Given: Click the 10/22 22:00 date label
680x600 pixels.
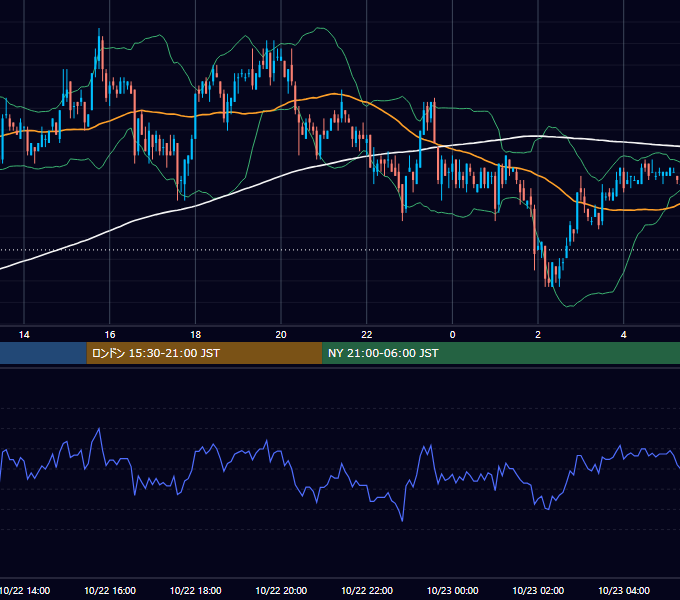Looking at the screenshot, I should (367, 590).
